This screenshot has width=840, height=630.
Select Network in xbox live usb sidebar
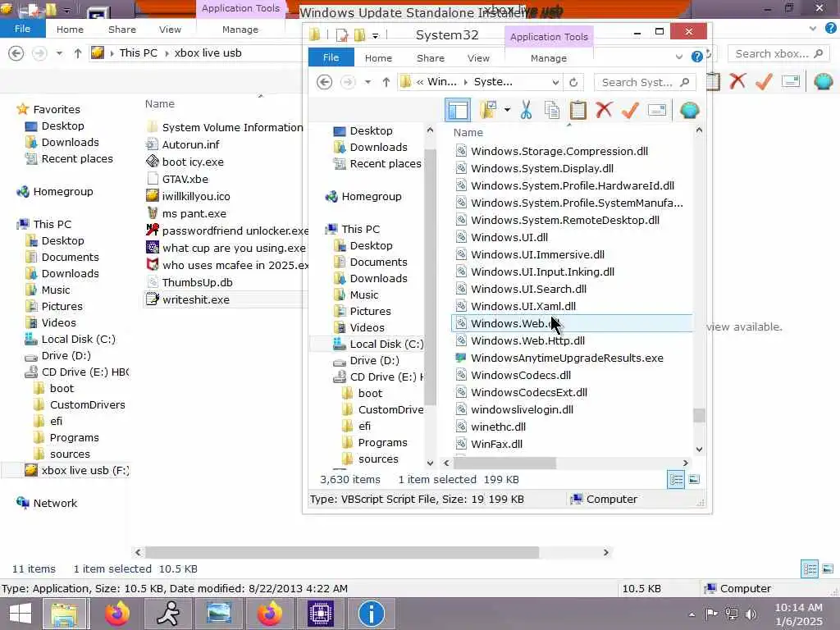(55, 503)
